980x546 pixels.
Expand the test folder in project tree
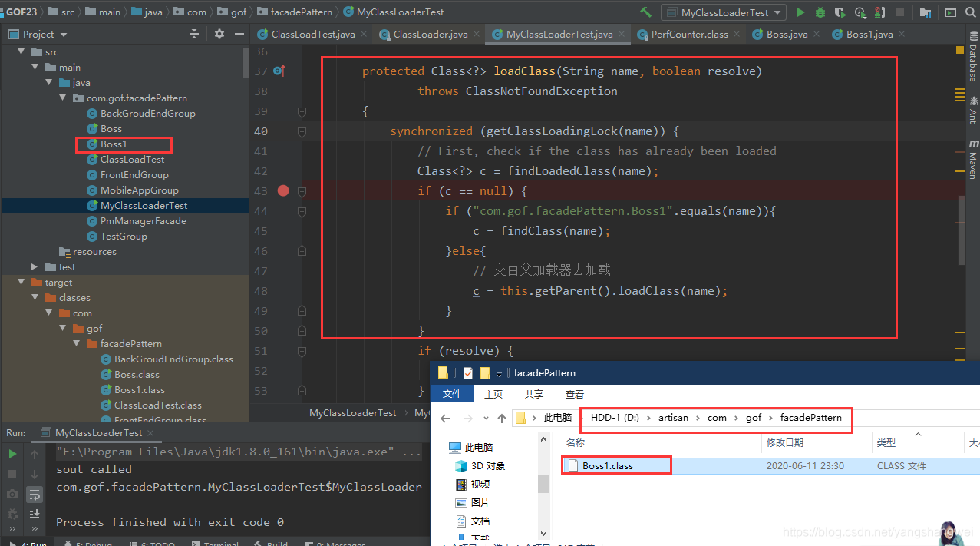coord(35,267)
